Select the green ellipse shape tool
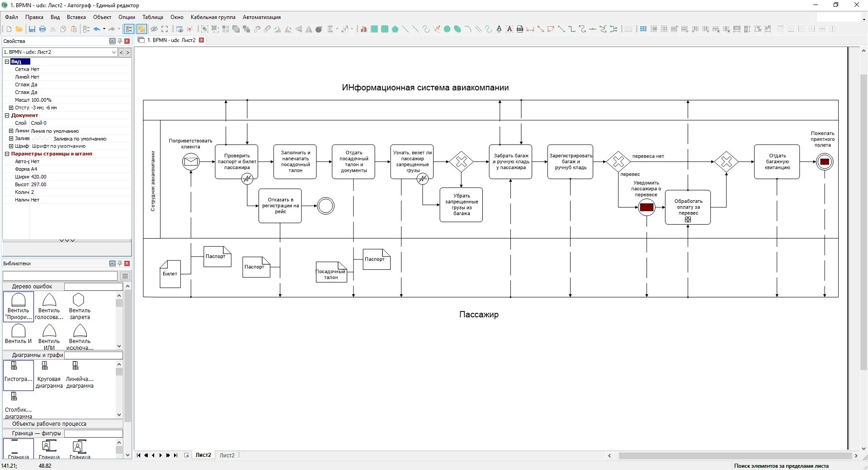 [x=458, y=29]
